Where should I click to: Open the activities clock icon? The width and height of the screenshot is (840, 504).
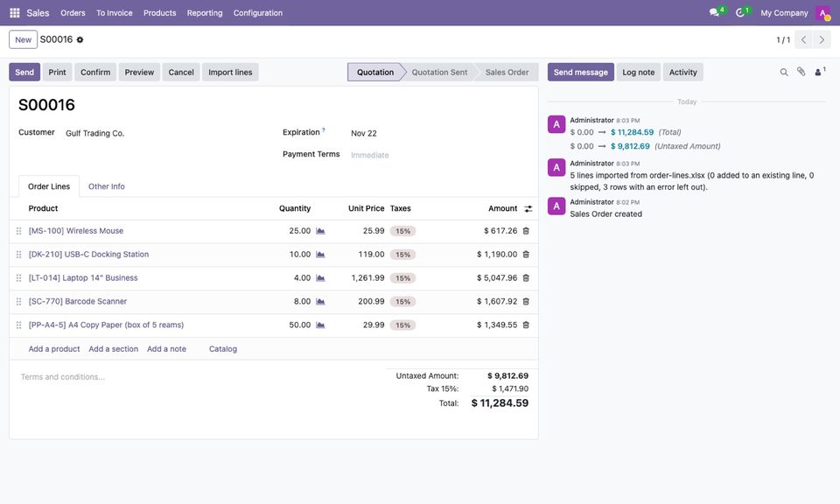click(743, 12)
